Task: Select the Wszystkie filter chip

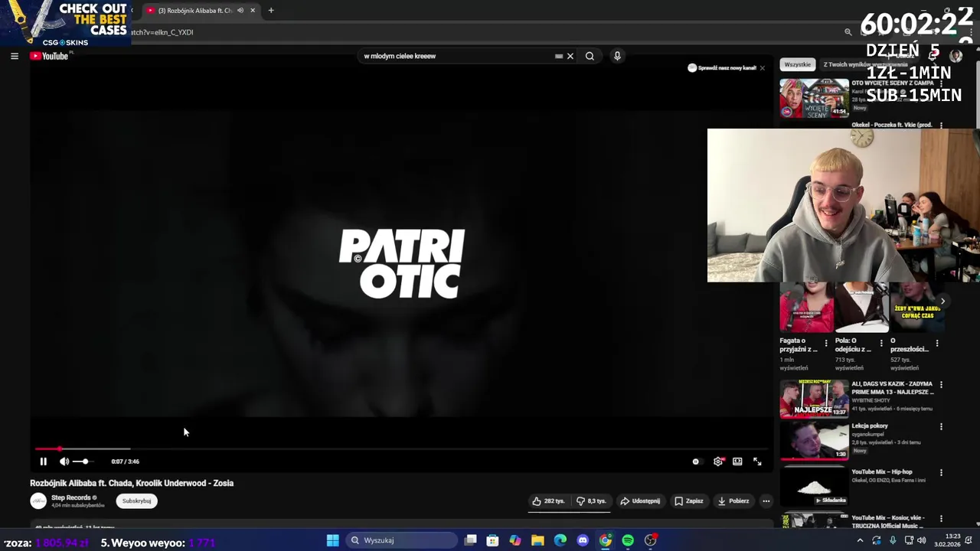Action: 797,65
